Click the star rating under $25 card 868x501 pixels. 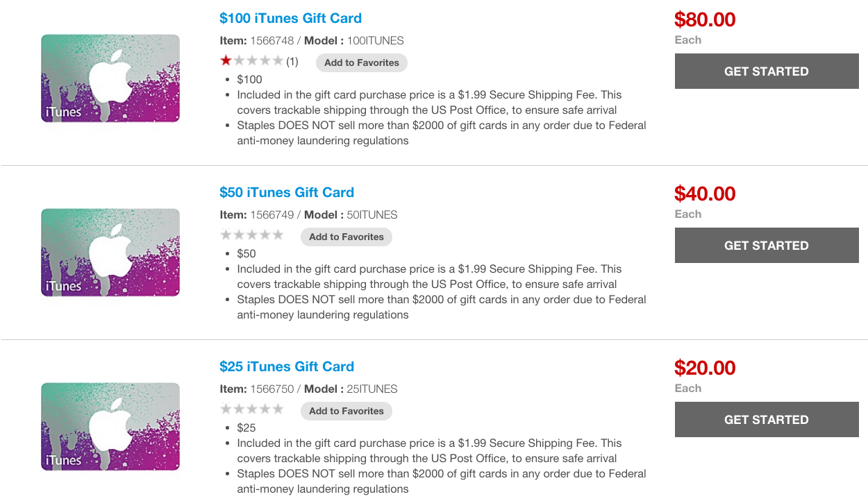tap(251, 409)
